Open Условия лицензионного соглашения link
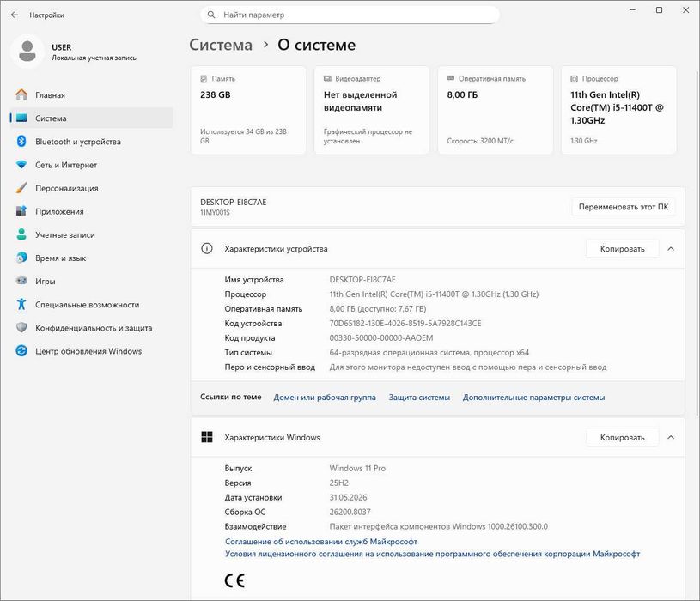 432,554
